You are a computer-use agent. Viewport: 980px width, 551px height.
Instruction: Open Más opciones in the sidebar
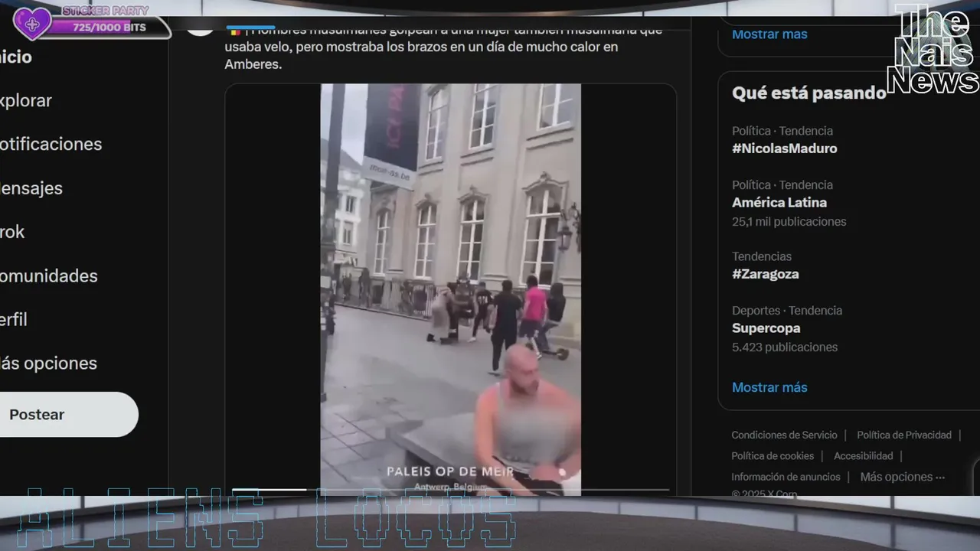[48, 364]
